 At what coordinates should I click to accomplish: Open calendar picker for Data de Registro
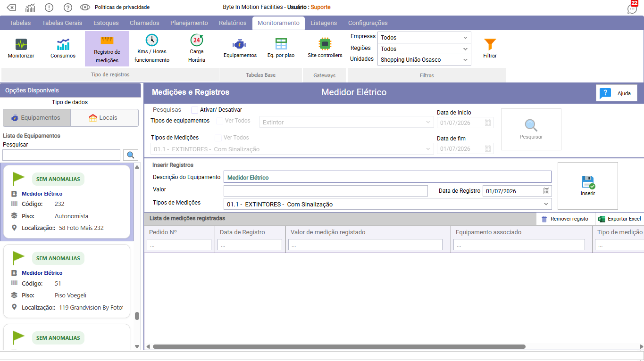546,191
